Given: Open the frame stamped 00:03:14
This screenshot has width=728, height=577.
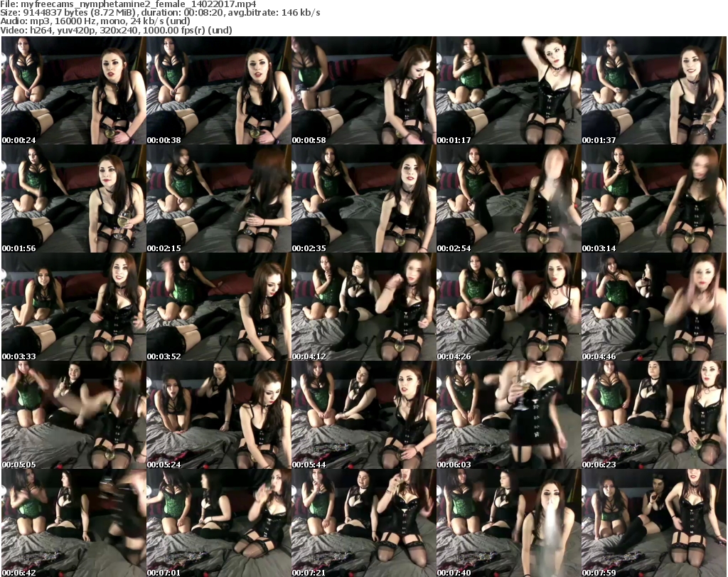Looking at the screenshot, I should point(654,198).
